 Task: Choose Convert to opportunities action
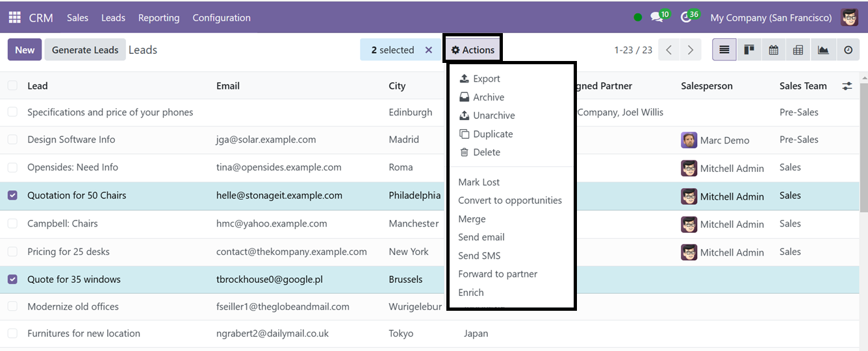pyautogui.click(x=510, y=200)
